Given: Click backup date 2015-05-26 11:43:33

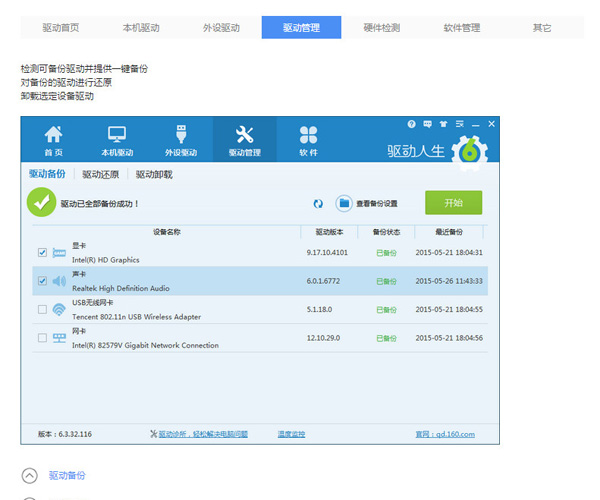Looking at the screenshot, I should click(x=449, y=281).
